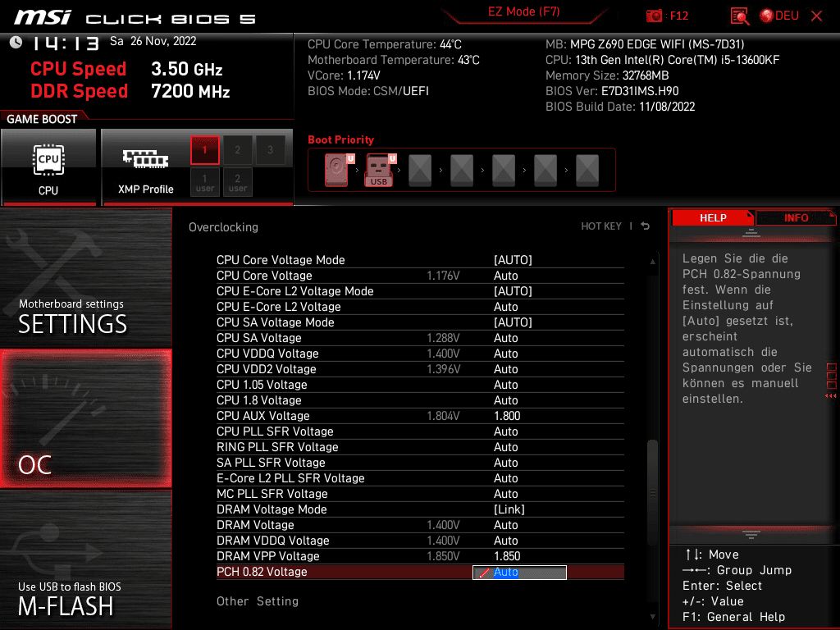
Task: Switch to EZ Mode (F7)
Action: tap(523, 11)
